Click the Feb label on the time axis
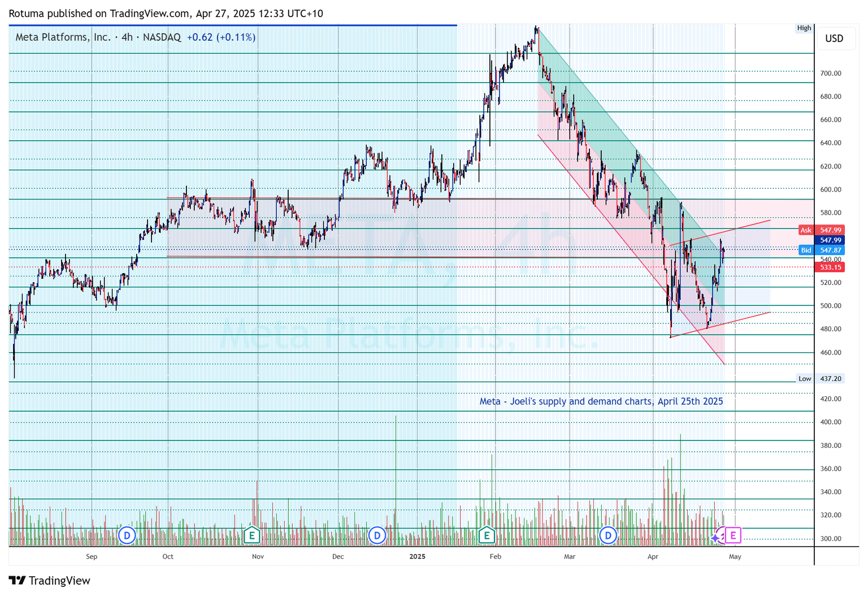The height and width of the screenshot is (596, 868). (x=495, y=556)
